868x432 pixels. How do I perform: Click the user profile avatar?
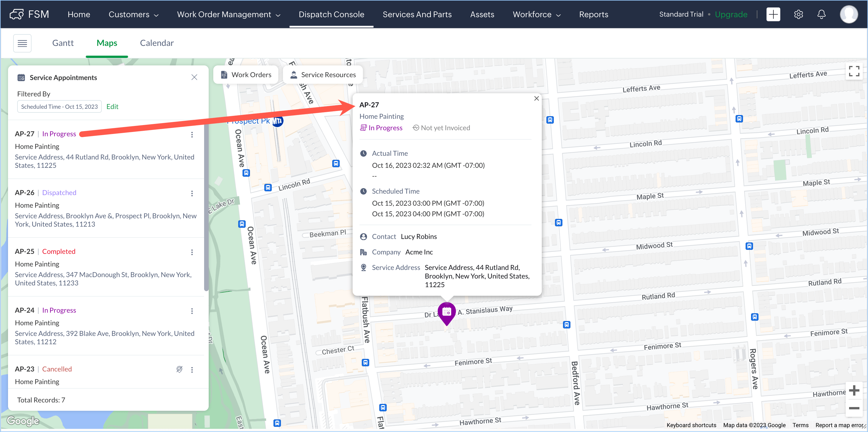point(849,15)
